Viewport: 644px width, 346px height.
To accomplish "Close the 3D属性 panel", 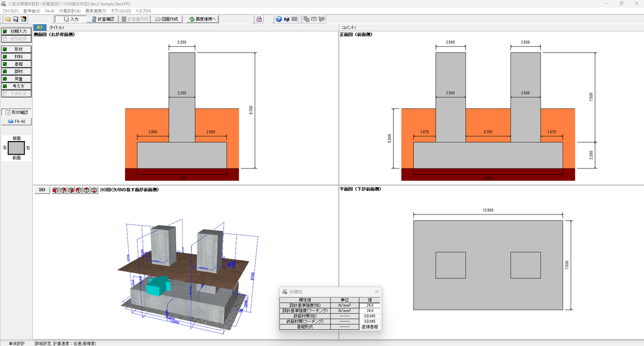I will (x=377, y=291).
